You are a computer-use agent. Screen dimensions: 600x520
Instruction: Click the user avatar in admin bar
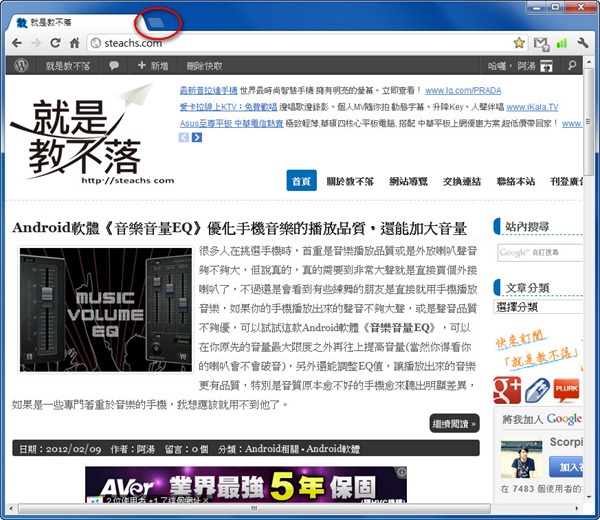coord(546,66)
